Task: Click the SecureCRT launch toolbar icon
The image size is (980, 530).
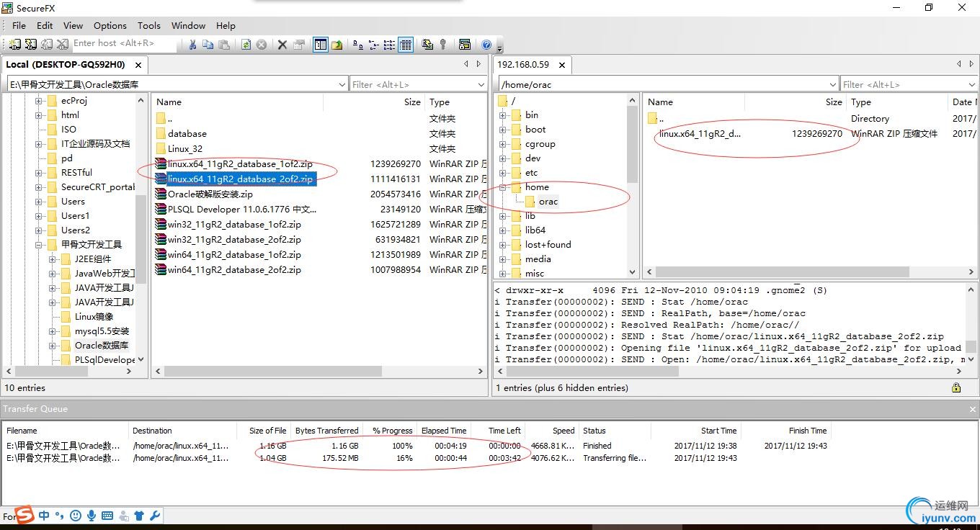Action: (x=464, y=45)
